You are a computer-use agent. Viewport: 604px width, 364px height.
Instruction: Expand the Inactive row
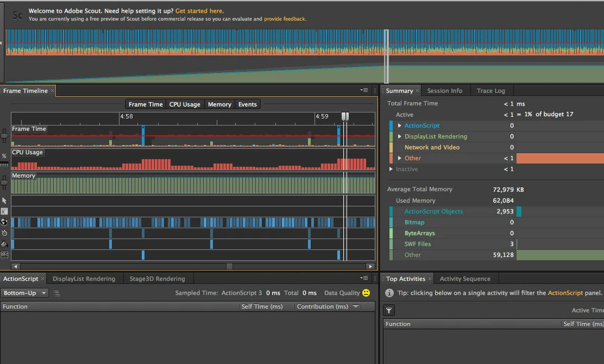tap(391, 169)
